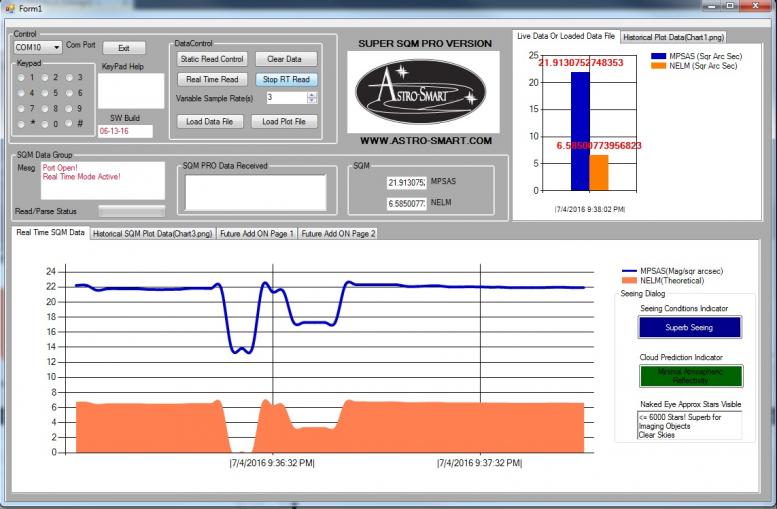
Task: Click the WWW.ASTRO-SMART.COM text
Action: tap(426, 141)
